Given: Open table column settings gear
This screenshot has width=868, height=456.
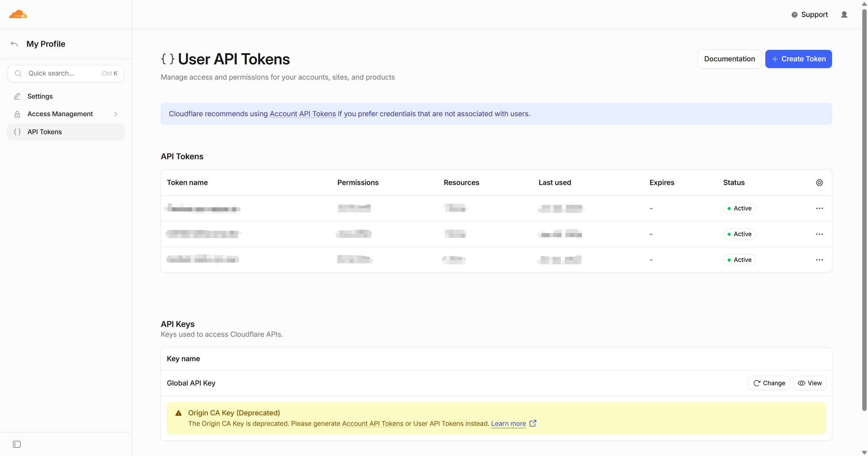Looking at the screenshot, I should coord(820,183).
